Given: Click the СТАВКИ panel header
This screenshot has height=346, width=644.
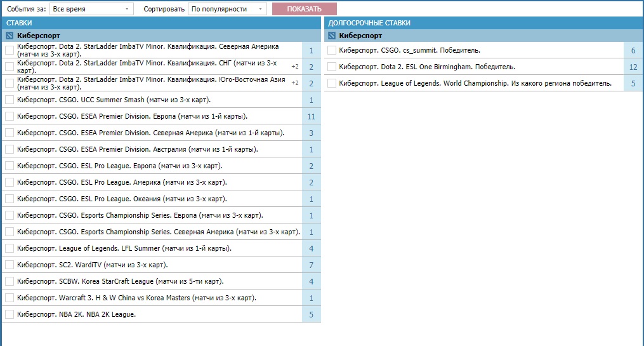Looking at the screenshot, I should click(161, 23).
